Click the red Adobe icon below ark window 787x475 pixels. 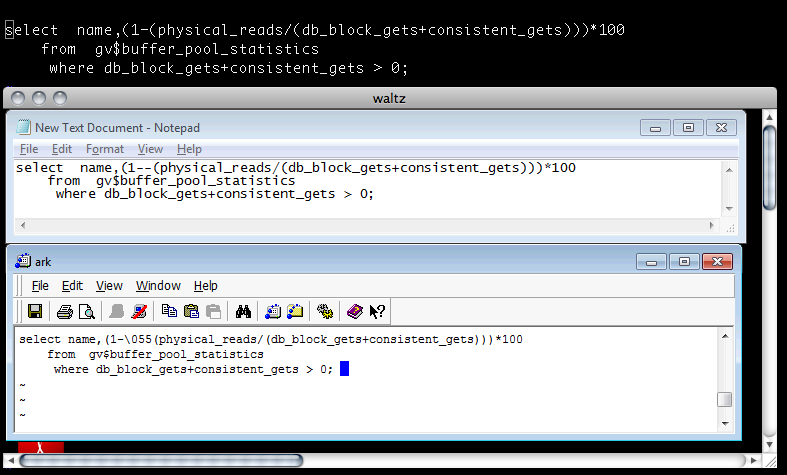[41, 447]
